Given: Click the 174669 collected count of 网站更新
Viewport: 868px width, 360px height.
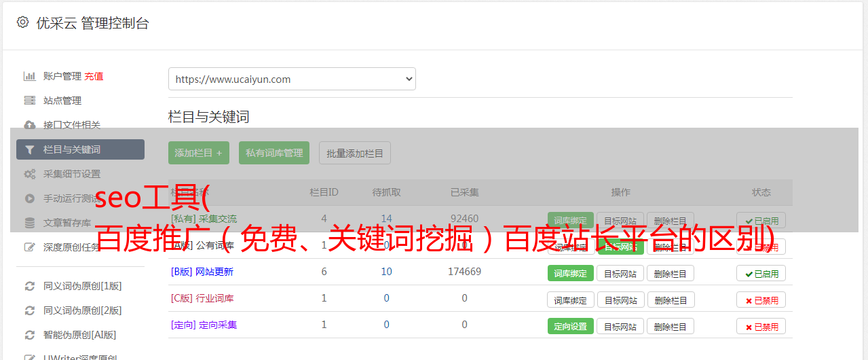Looking at the screenshot, I should coord(464,272).
